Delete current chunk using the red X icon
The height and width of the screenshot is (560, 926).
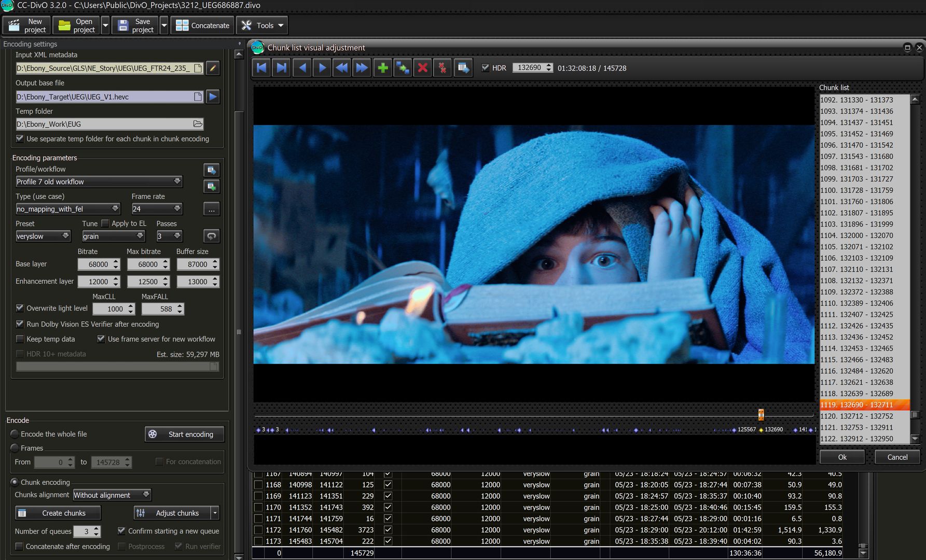click(x=422, y=67)
